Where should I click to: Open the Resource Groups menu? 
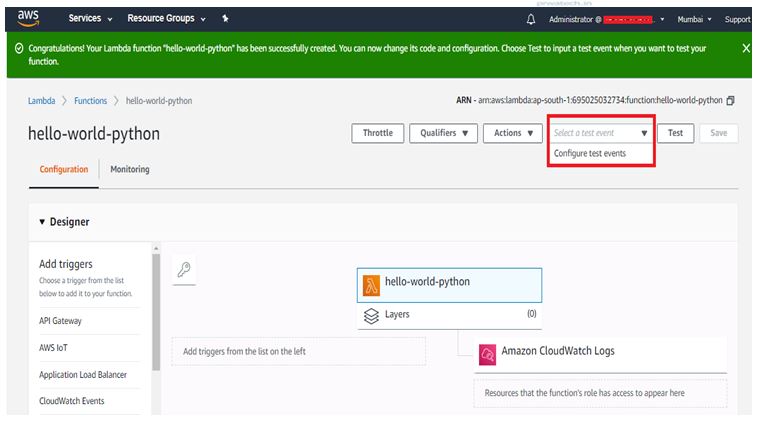[166, 18]
